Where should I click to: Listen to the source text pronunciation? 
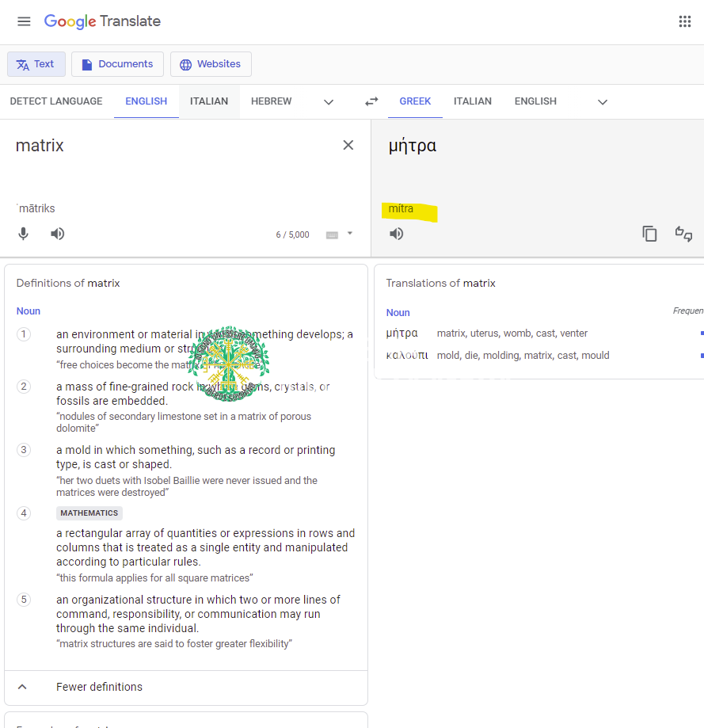click(x=58, y=234)
